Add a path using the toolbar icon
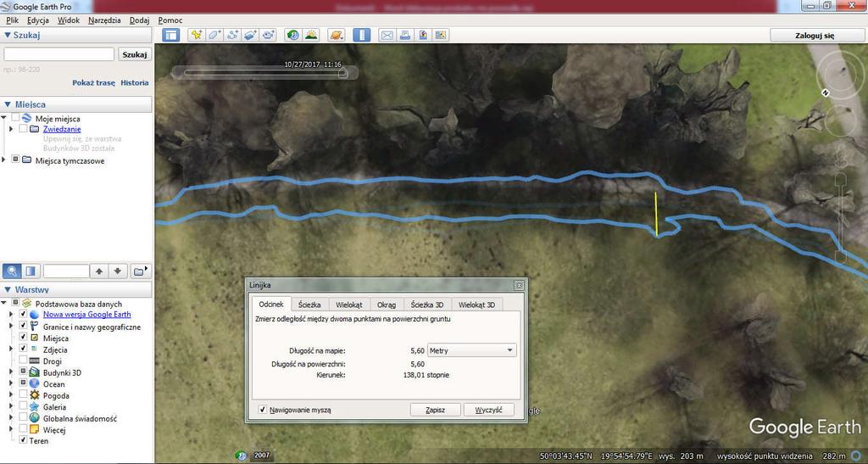 (x=232, y=35)
